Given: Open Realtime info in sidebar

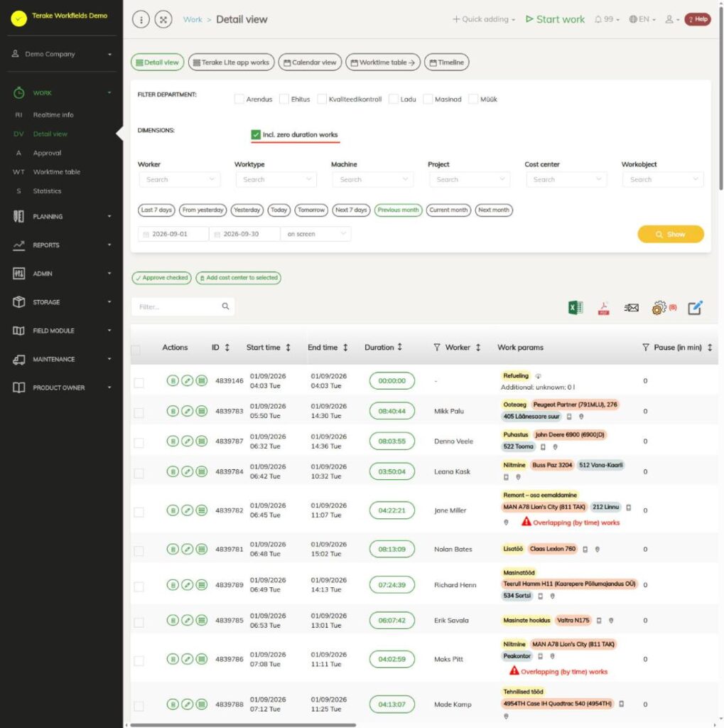Looking at the screenshot, I should (x=53, y=114).
